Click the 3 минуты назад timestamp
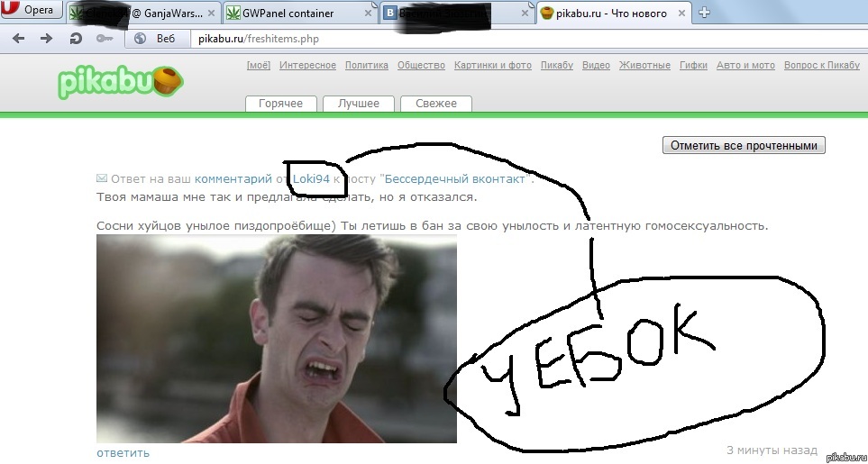This screenshot has height=464, width=868. [x=772, y=450]
